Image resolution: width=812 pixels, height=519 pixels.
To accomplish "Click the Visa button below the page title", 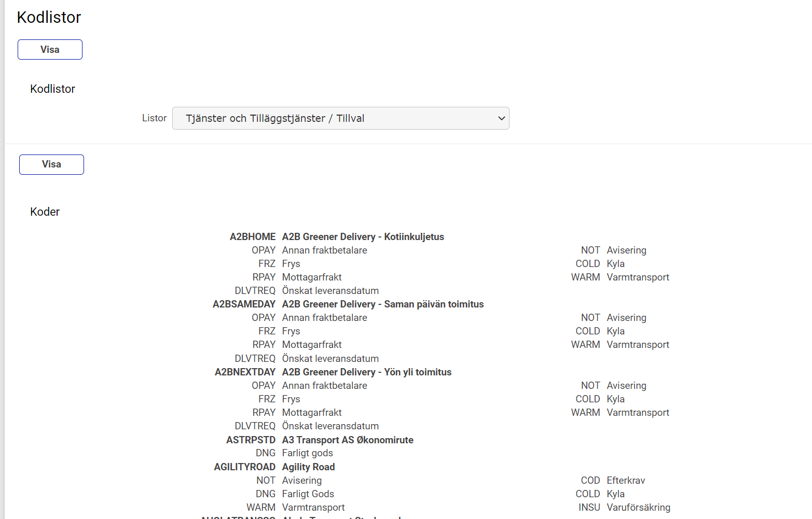I will 50,50.
